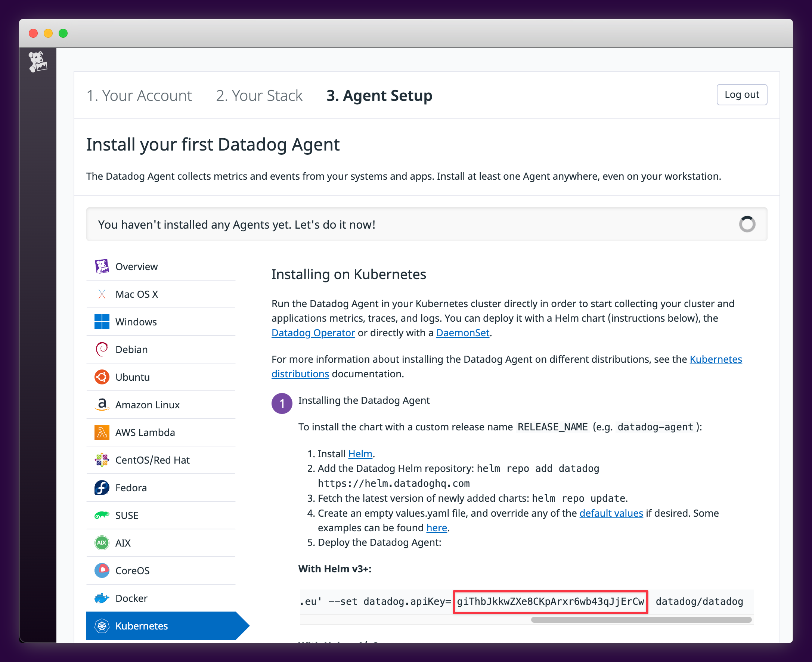Click the highlighted API key in command
The image size is (812, 662).
coord(550,602)
